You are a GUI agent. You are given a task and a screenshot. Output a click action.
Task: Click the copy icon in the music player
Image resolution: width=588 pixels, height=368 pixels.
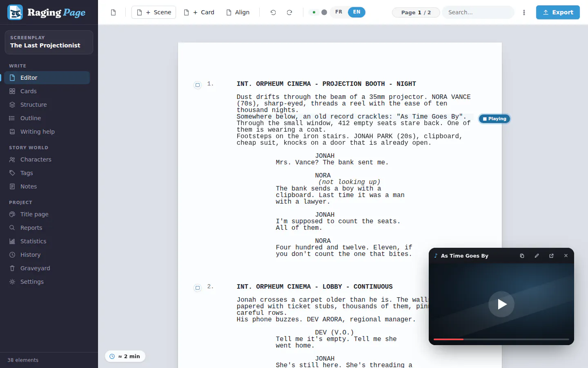[x=522, y=256]
